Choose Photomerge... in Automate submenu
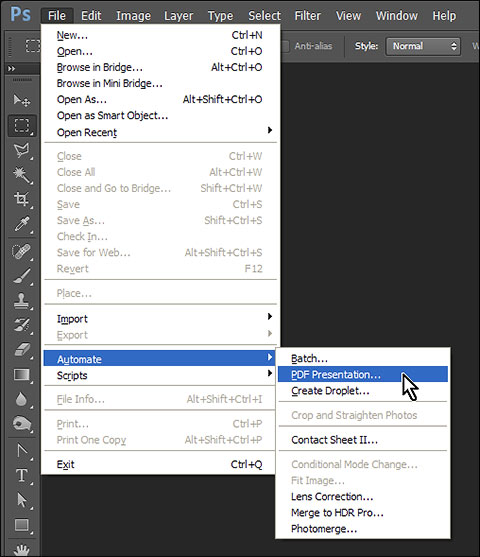480x557 pixels. point(363,529)
